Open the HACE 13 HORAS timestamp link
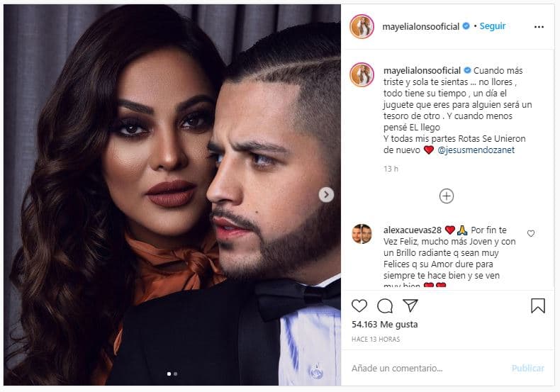Image resolution: width=560 pixels, height=392 pixels. tap(376, 340)
